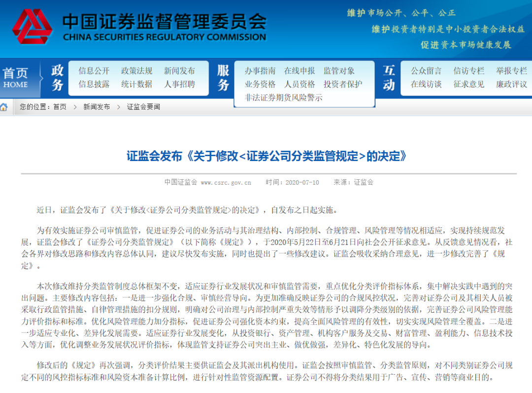
Task: Click the 来源：证监会 text
Action: [x=354, y=182]
